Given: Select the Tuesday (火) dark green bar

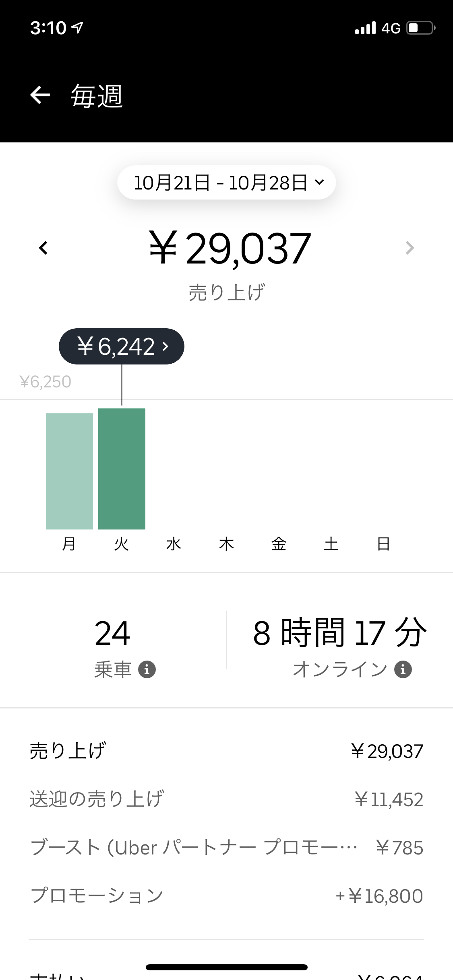Looking at the screenshot, I should [x=122, y=469].
